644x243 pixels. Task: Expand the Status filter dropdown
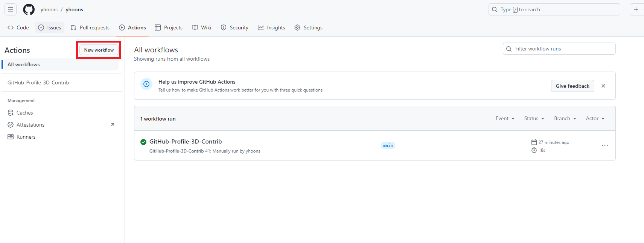pos(534,118)
